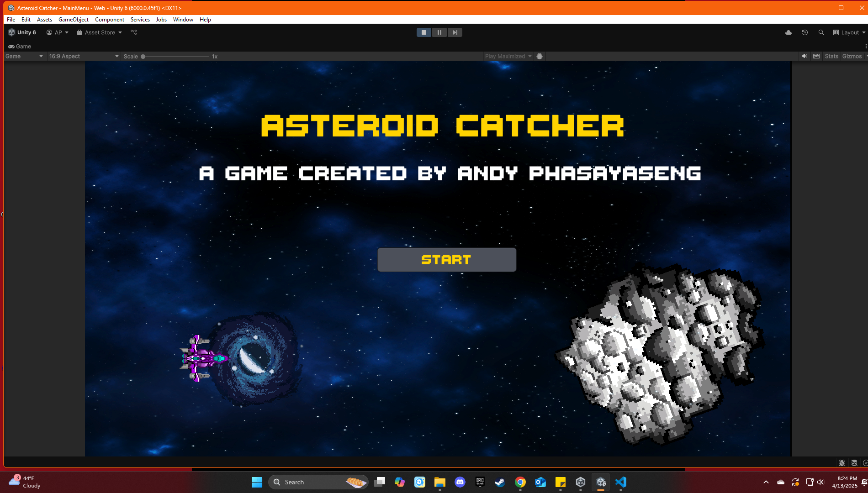Screen dimensions: 868x493
Task: Toggle the pause button
Action: [x=439, y=32]
